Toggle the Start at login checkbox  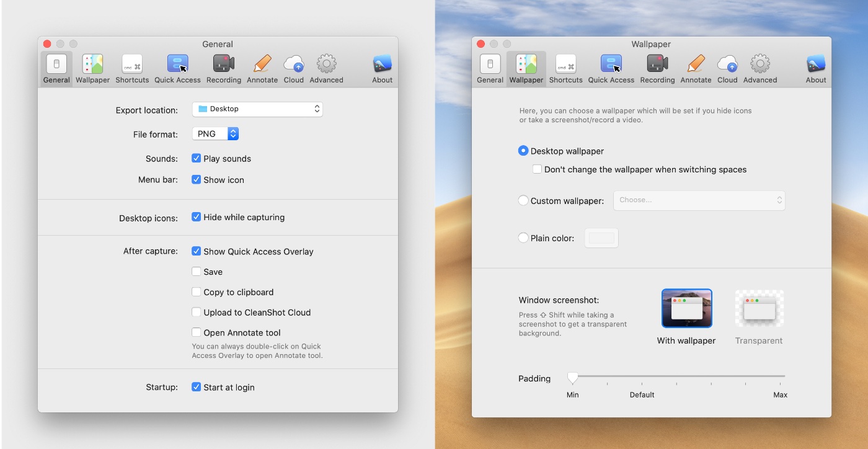tap(197, 387)
